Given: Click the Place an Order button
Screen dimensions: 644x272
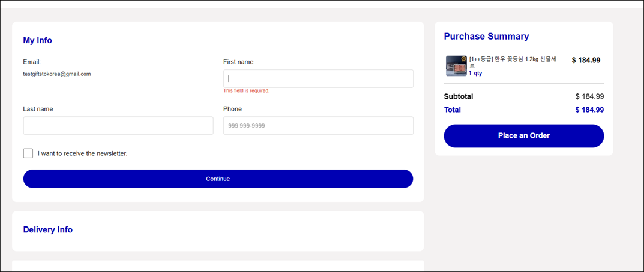Looking at the screenshot, I should point(523,135).
